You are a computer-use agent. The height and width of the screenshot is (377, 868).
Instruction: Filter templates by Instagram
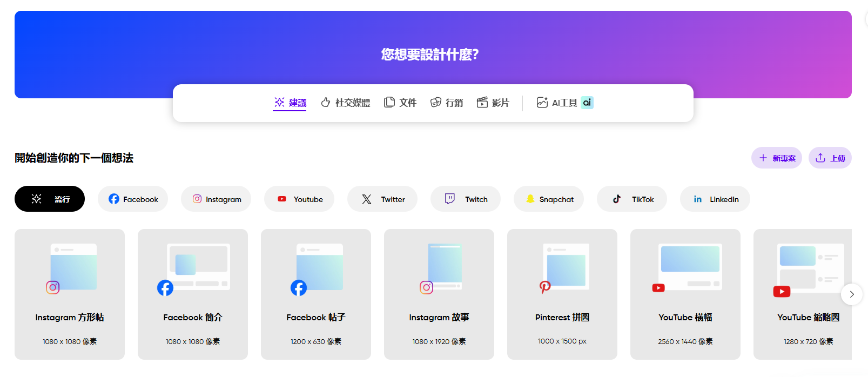pos(216,199)
